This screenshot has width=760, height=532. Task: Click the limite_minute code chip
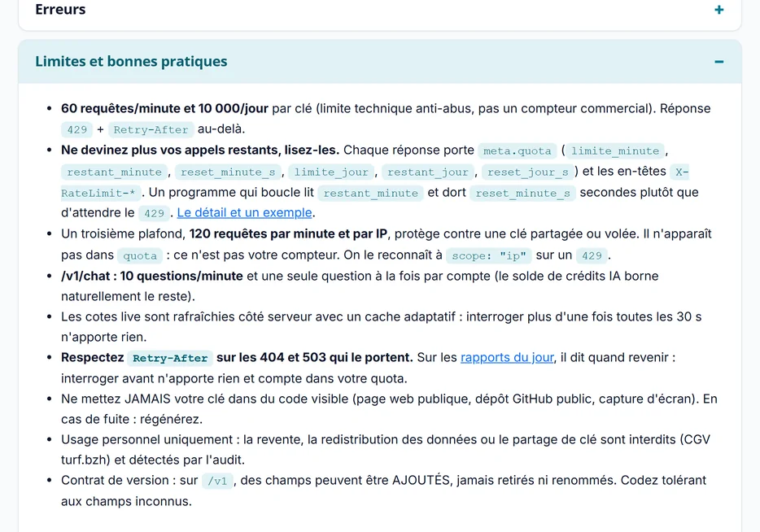pyautogui.click(x=615, y=150)
